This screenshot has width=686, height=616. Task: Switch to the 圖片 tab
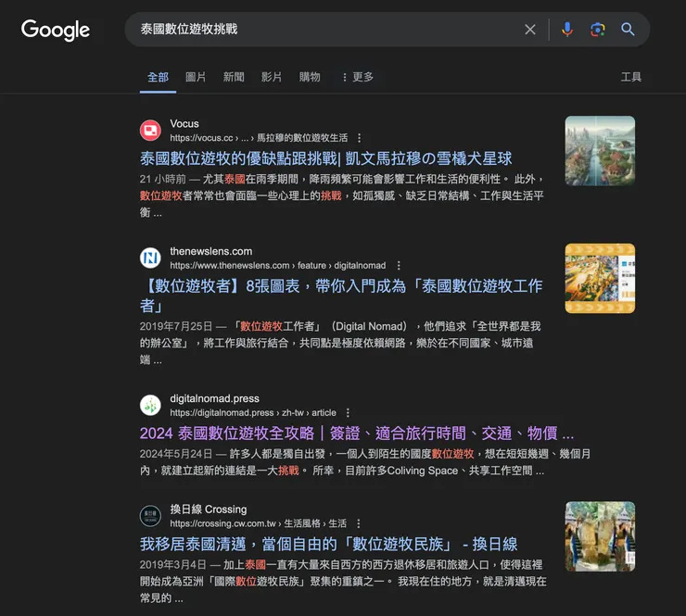(196, 78)
